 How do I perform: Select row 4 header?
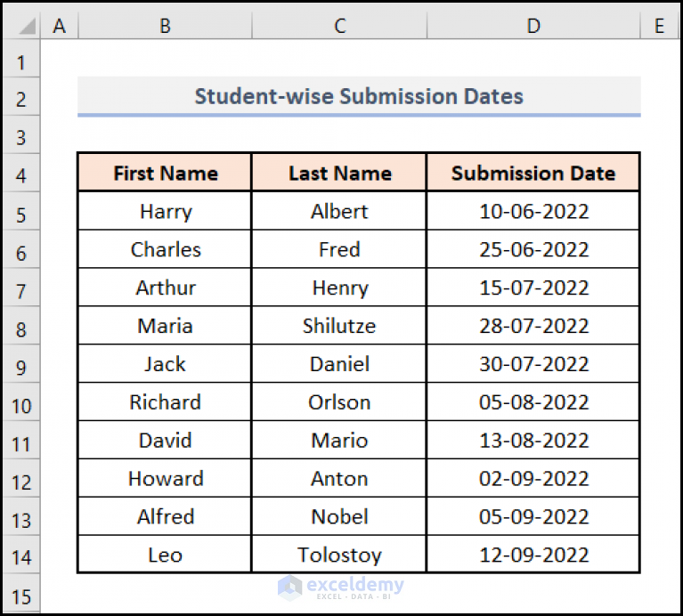point(21,175)
